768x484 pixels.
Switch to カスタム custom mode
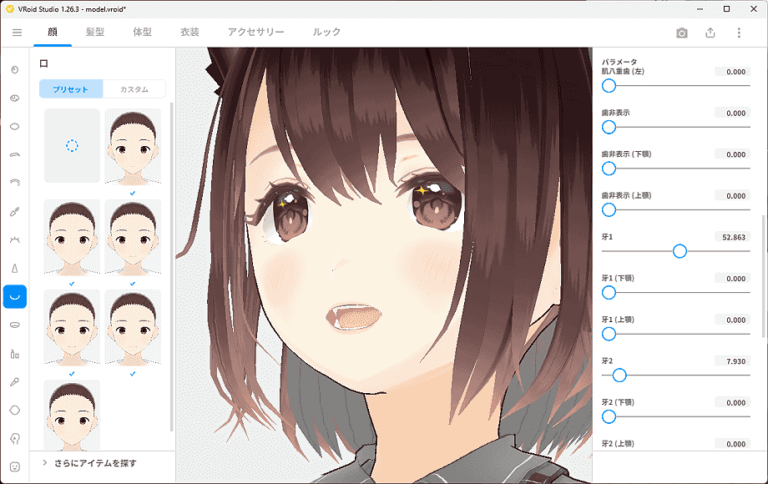click(x=134, y=89)
